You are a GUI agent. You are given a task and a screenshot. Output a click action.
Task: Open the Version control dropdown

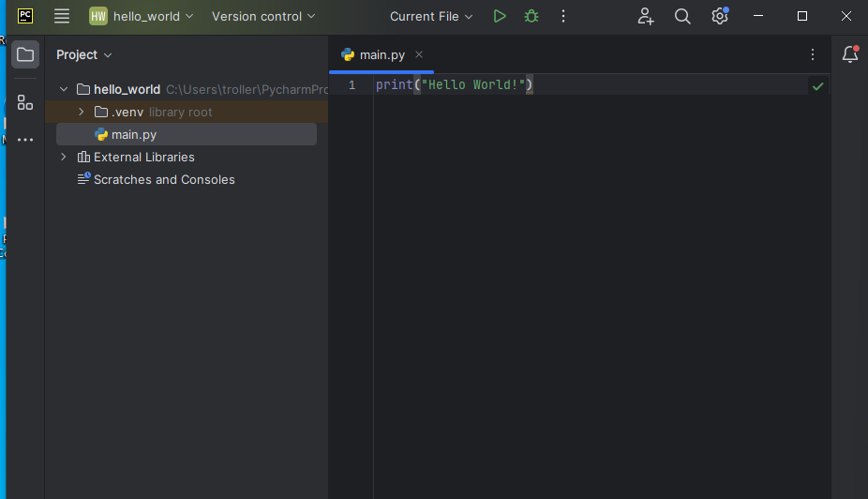point(262,16)
